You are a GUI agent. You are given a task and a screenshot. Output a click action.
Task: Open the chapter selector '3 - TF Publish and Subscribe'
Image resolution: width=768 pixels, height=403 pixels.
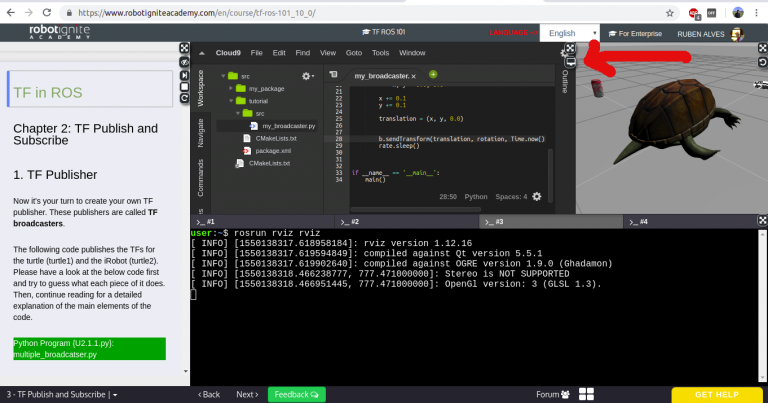click(62, 395)
